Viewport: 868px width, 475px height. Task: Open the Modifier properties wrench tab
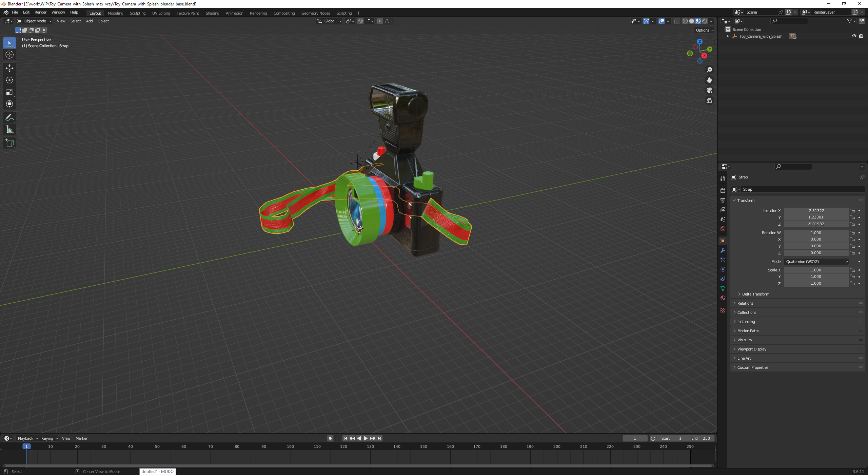tap(723, 250)
